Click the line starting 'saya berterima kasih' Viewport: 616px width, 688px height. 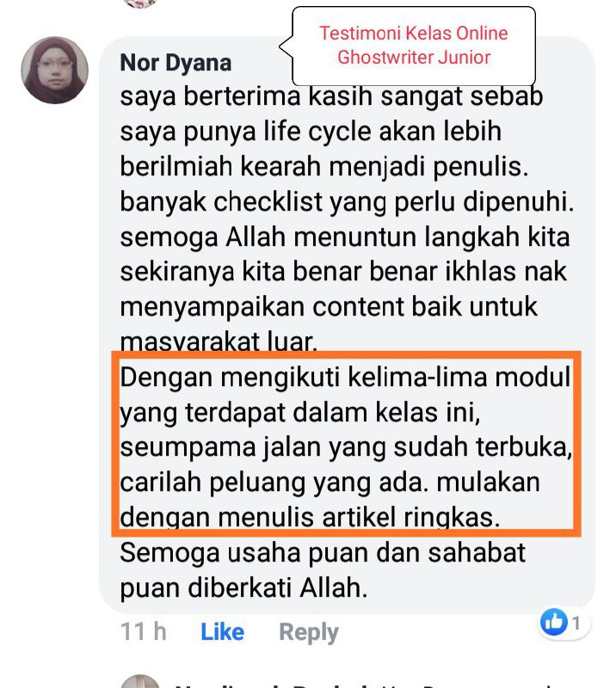(331, 96)
